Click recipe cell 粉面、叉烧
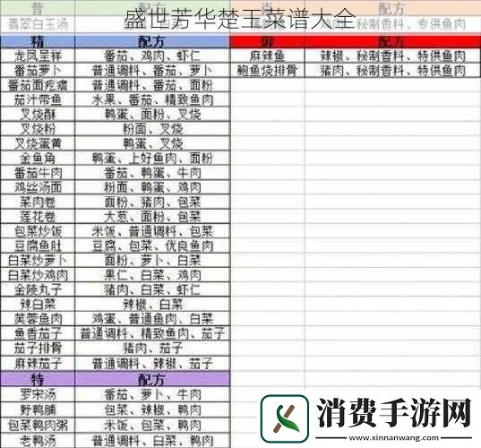481x448 pixels. (152, 129)
